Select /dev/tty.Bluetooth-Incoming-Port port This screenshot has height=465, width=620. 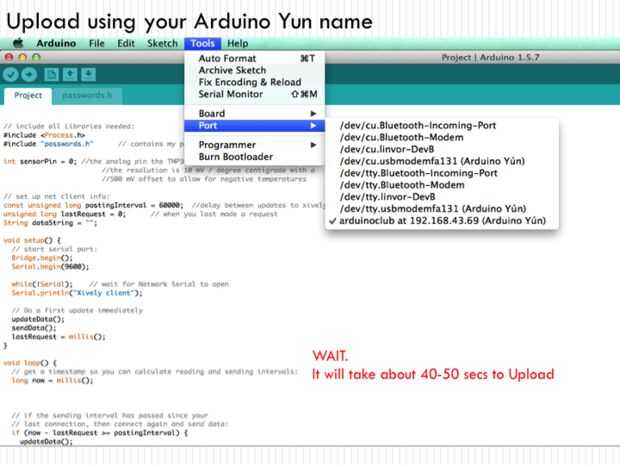[442, 173]
